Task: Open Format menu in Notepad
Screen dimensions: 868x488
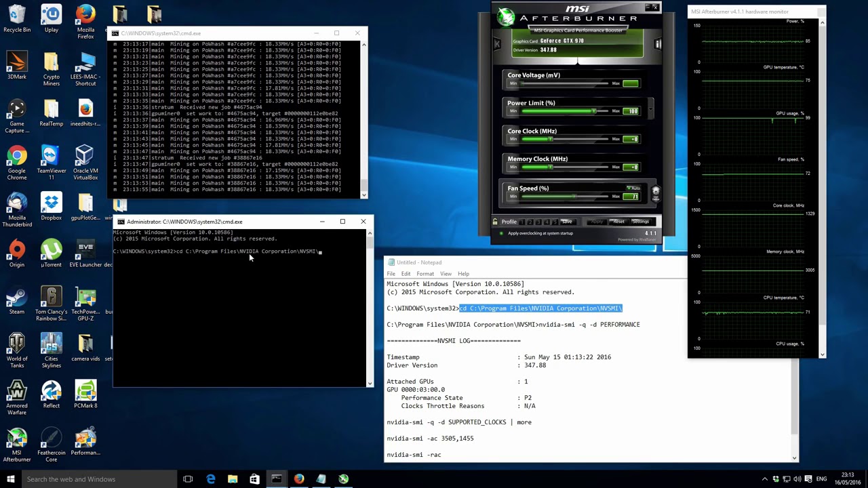Action: (425, 274)
